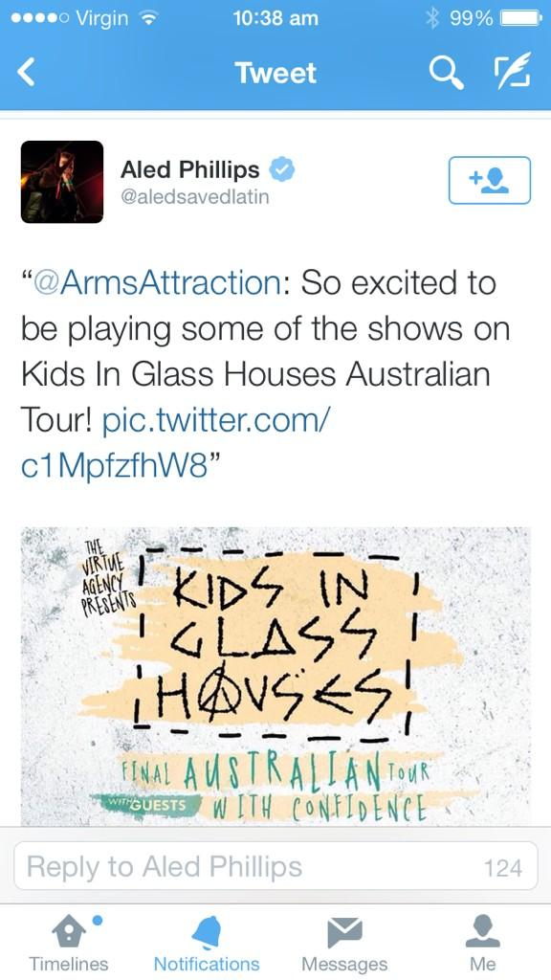Tap the Reply to Aled Phillips field
The width and height of the screenshot is (551, 980).
[275, 865]
